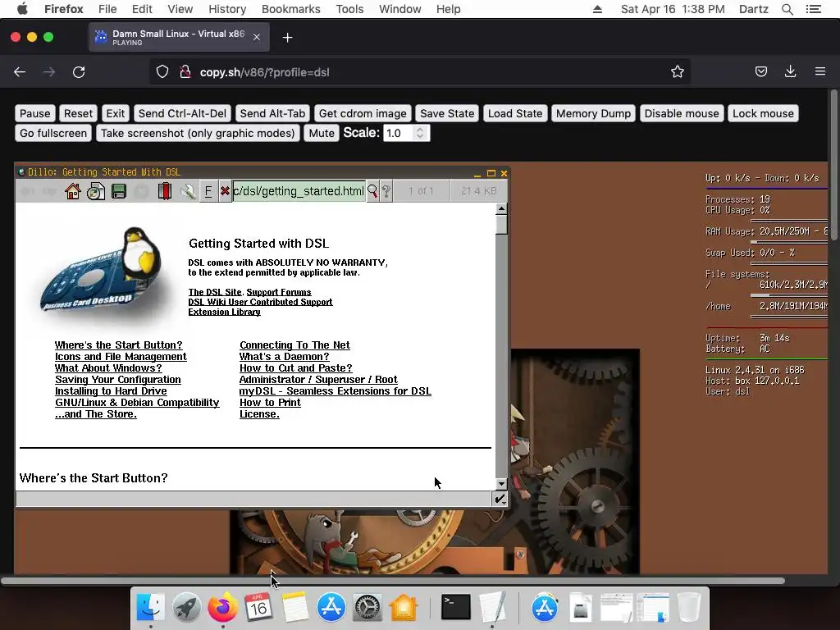Click the Exit button
The width and height of the screenshot is (840, 630).
tap(115, 113)
